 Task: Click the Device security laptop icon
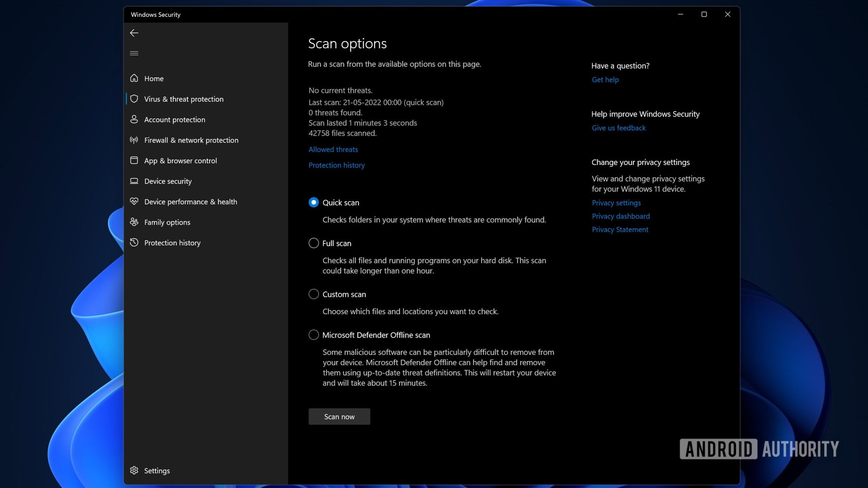(134, 181)
